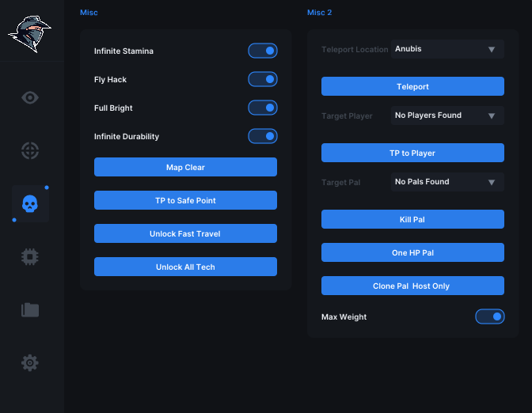The width and height of the screenshot is (532, 413).
Task: Turn off Infinite Durability toggle
Action: [263, 136]
